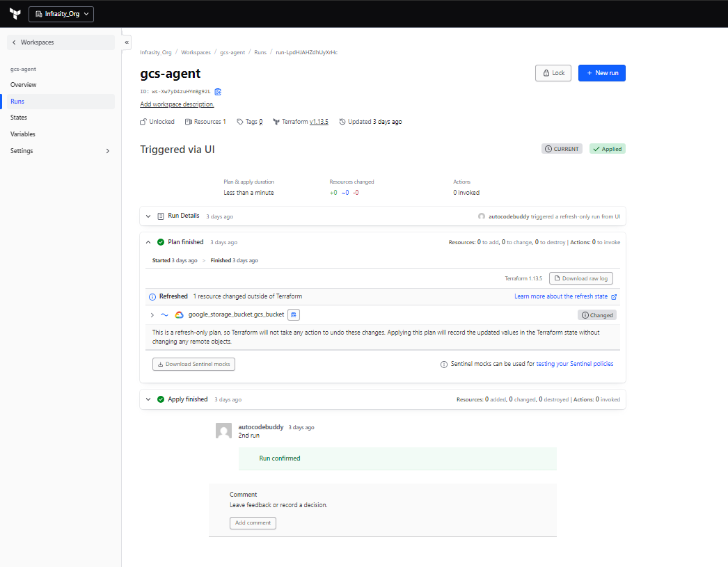Click the Tags label icon
The width and height of the screenshot is (728, 567).
(x=239, y=122)
